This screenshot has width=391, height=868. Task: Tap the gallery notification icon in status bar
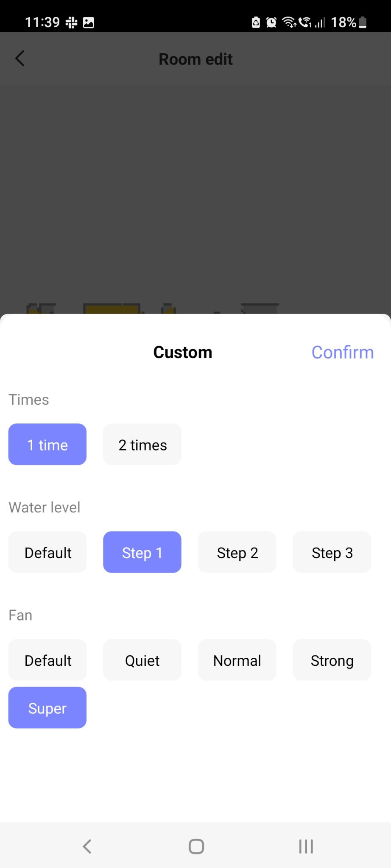[x=89, y=22]
